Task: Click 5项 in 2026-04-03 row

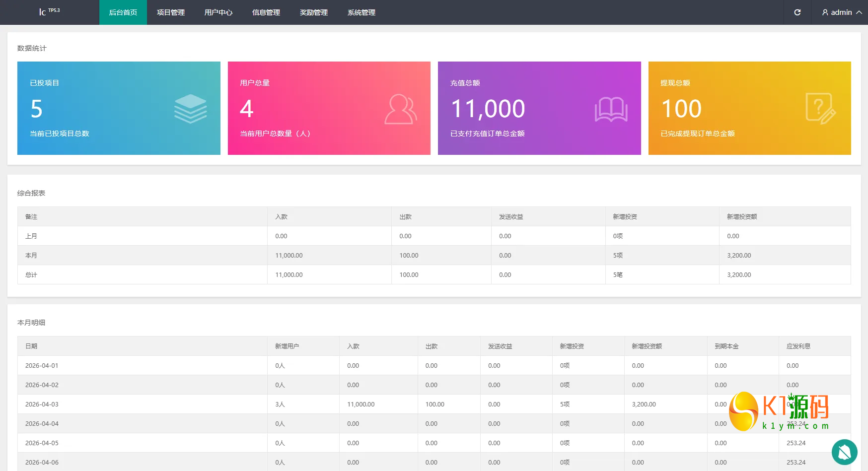Action: pyautogui.click(x=565, y=404)
